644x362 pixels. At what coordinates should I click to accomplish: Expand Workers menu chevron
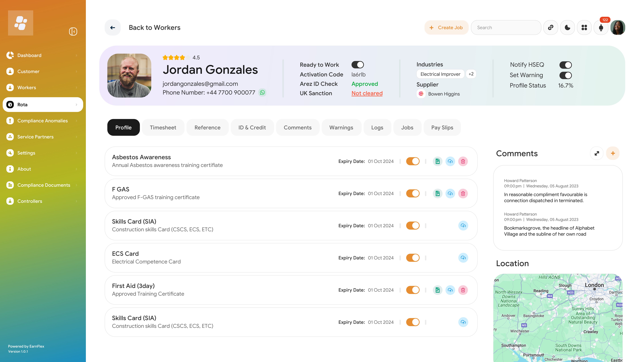pos(76,88)
